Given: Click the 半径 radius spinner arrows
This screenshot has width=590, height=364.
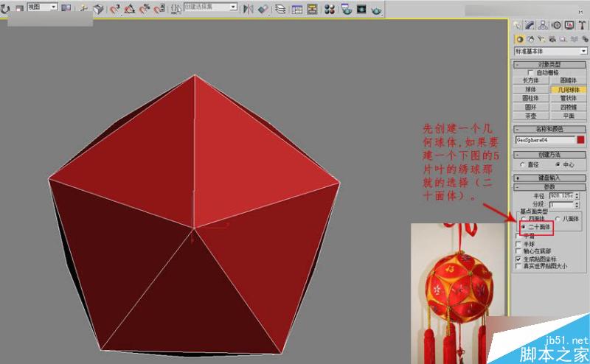Looking at the screenshot, I should tap(577, 196).
